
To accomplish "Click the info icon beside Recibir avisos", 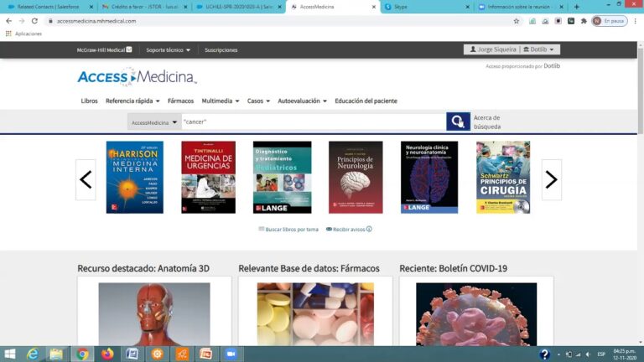I will pos(369,229).
